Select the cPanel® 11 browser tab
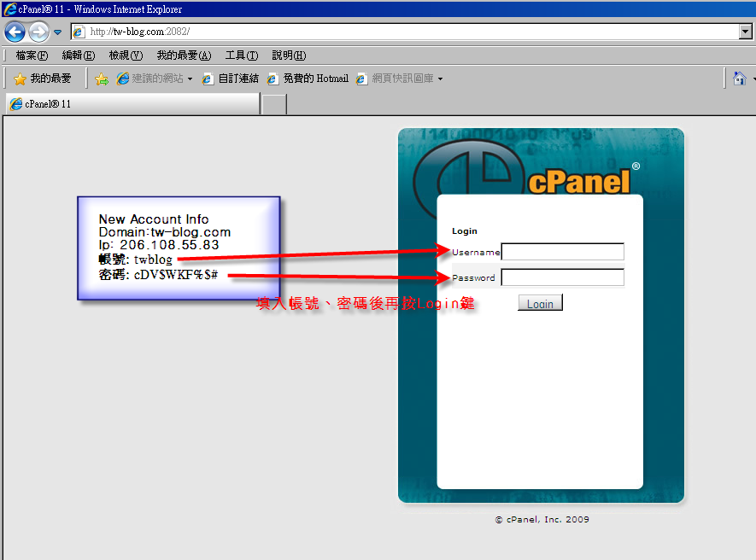Screen dimensions: 756x560 133,103
